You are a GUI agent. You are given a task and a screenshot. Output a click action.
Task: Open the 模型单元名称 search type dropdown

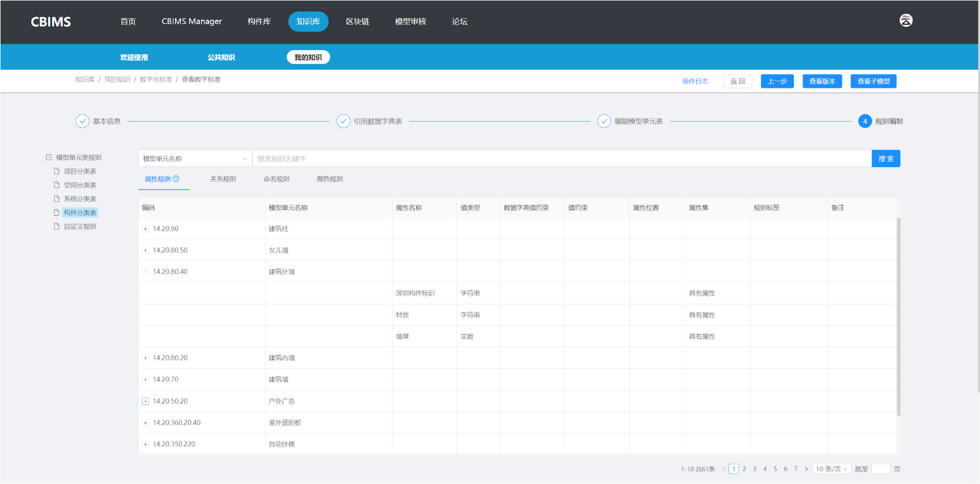coord(195,158)
